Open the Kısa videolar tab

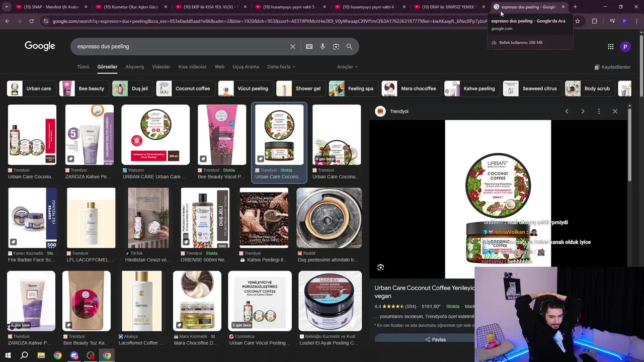192,67
